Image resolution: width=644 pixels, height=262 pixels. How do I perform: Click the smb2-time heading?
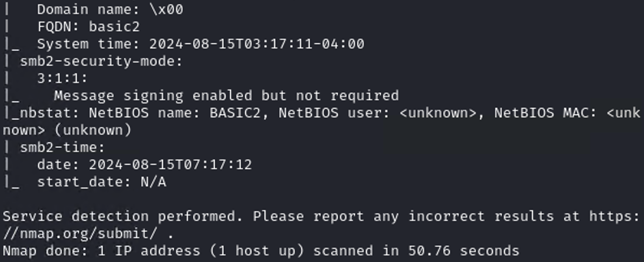[x=62, y=148]
